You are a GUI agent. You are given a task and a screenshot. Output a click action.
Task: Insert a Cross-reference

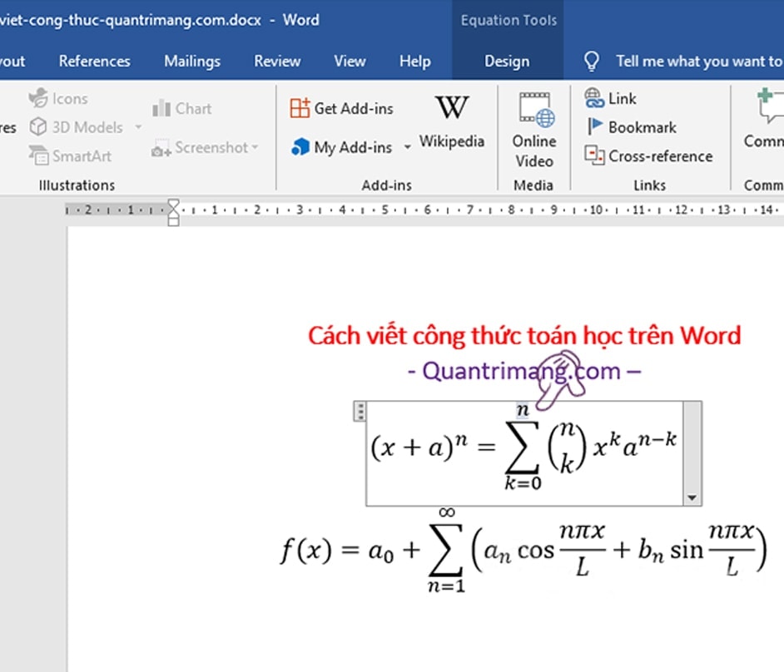tap(648, 156)
